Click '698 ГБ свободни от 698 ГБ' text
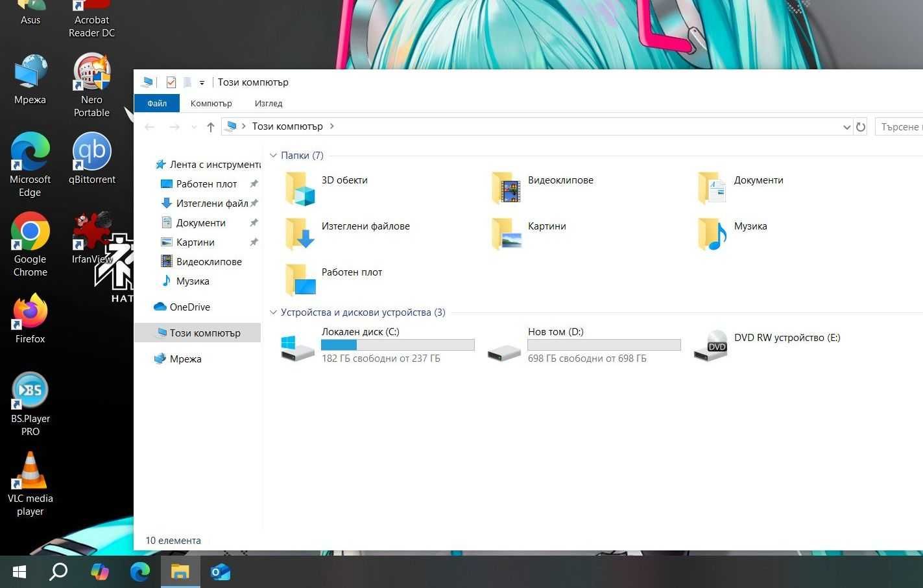 pos(587,359)
